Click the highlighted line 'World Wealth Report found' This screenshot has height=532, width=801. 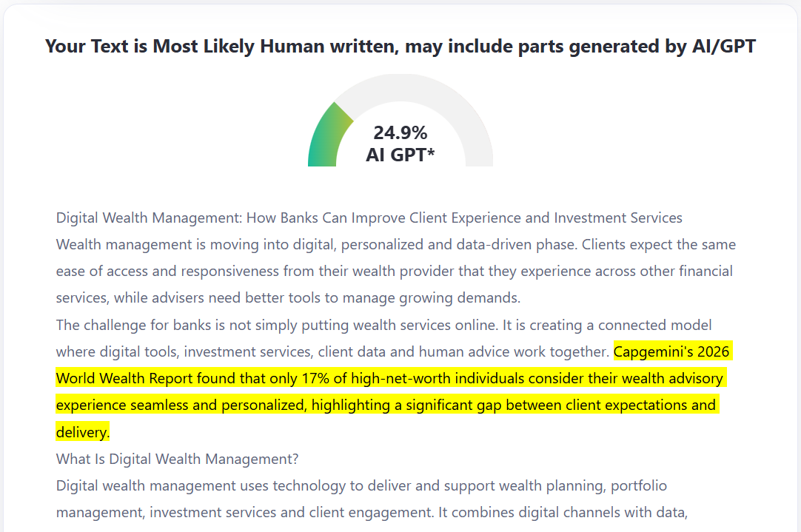pyautogui.click(x=390, y=378)
